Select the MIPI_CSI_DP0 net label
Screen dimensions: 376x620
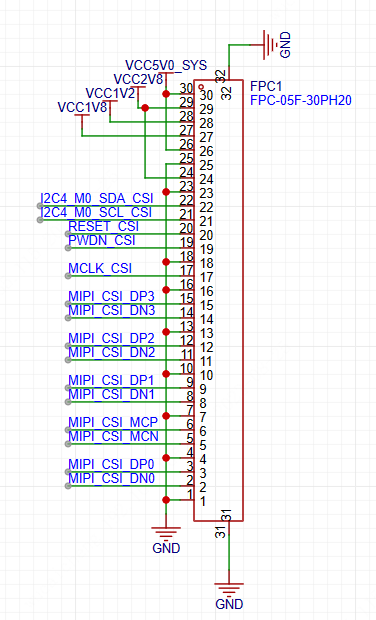click(x=111, y=464)
